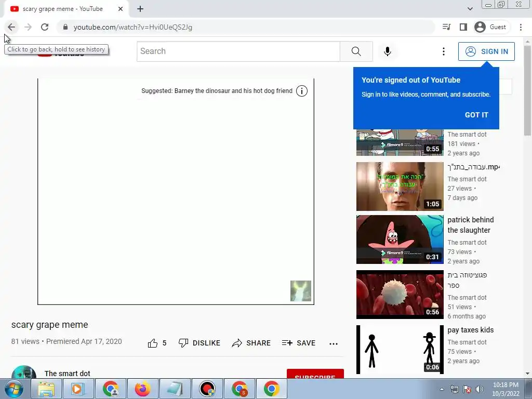Click the address bar URL
532x399 pixels.
(133, 27)
